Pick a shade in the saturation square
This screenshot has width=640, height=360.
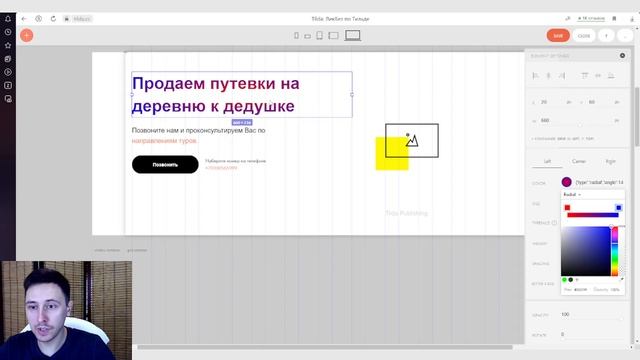pos(586,252)
